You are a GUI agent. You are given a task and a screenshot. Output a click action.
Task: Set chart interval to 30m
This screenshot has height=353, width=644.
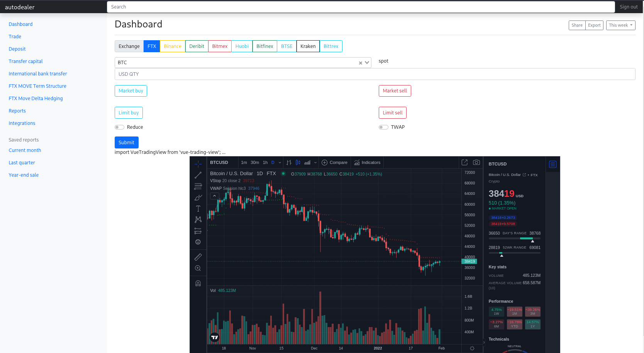[x=255, y=163]
